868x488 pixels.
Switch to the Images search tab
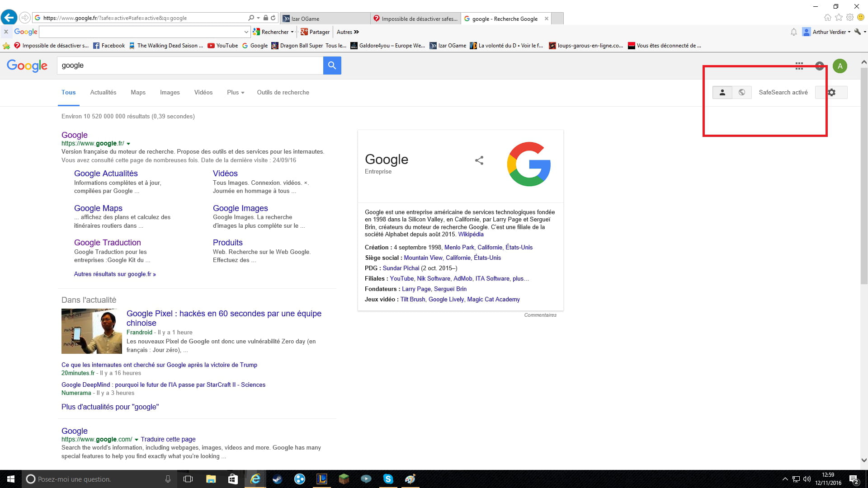point(170,92)
